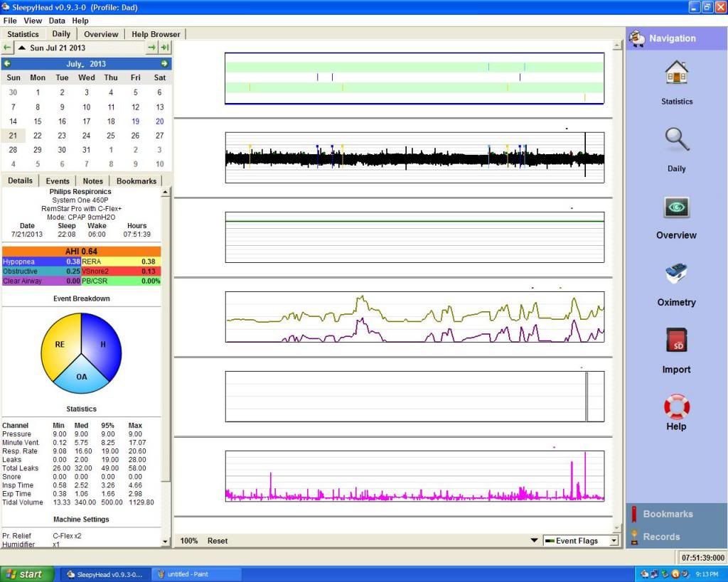Screen dimensions: 728x582
Task: Click the green PB/CSR index row
Action: [121, 281]
